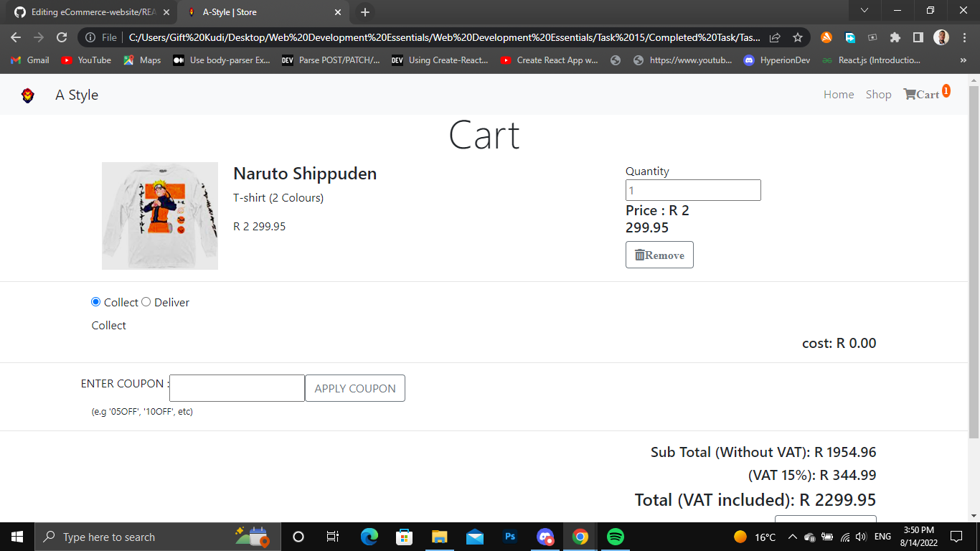Click the APPLY COUPON button

click(x=355, y=388)
